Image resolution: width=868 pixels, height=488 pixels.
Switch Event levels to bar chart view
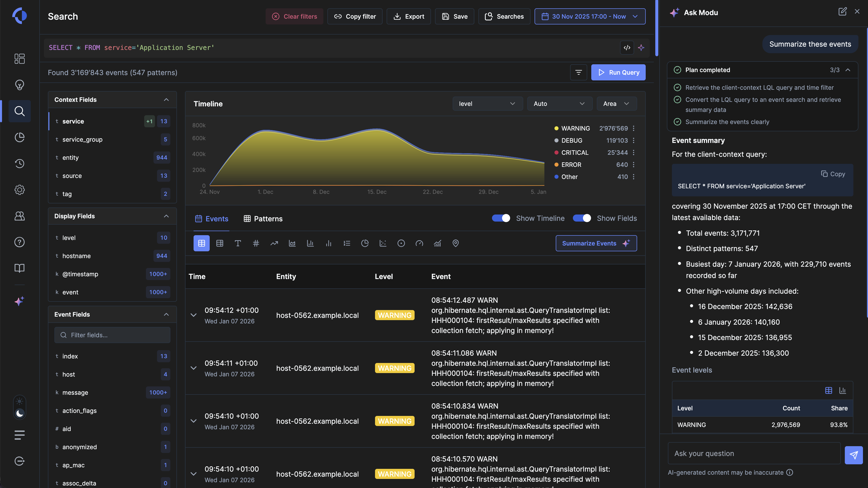coord(842,391)
